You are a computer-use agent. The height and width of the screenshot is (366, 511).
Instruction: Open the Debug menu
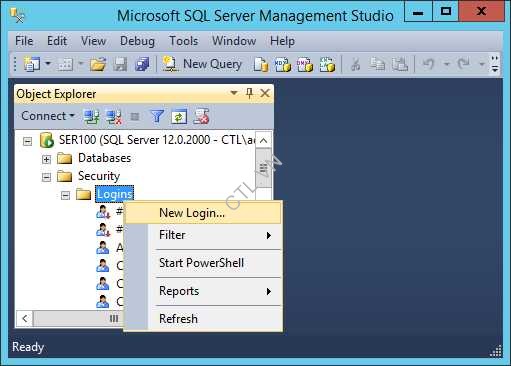coord(137,41)
